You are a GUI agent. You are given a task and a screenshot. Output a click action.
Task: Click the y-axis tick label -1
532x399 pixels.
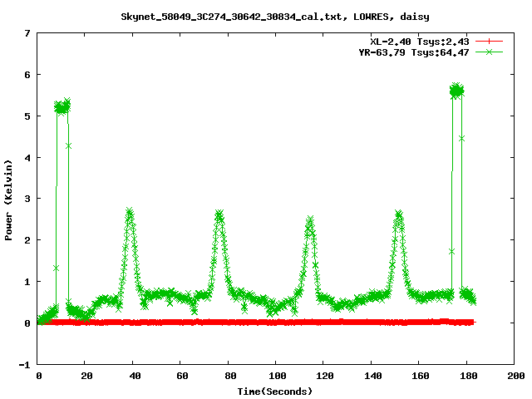pos(24,365)
